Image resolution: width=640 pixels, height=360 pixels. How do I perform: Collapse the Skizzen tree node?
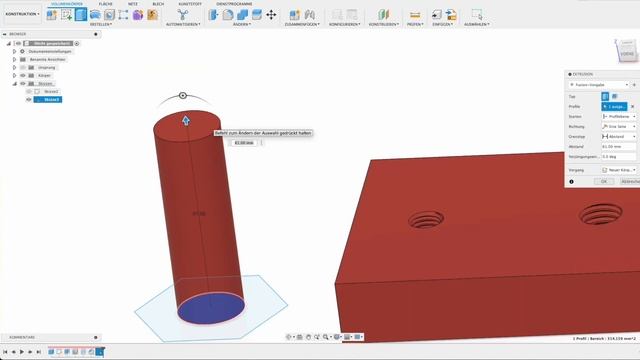pos(14,83)
